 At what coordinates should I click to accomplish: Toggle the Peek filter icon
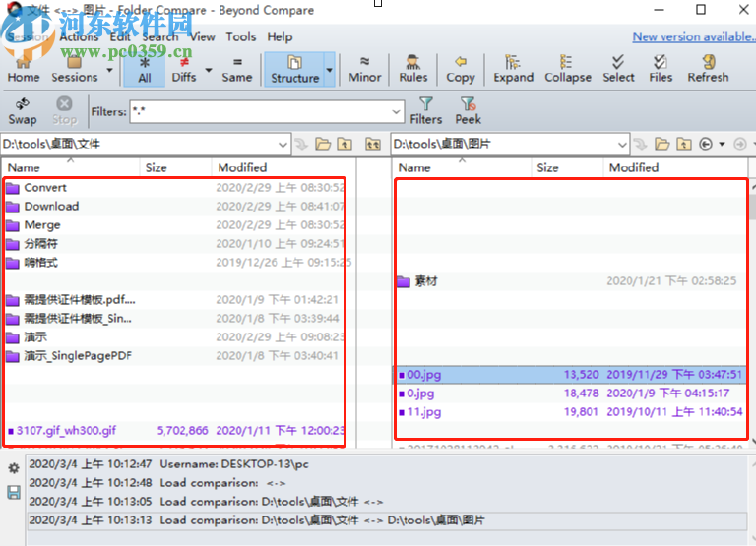469,111
